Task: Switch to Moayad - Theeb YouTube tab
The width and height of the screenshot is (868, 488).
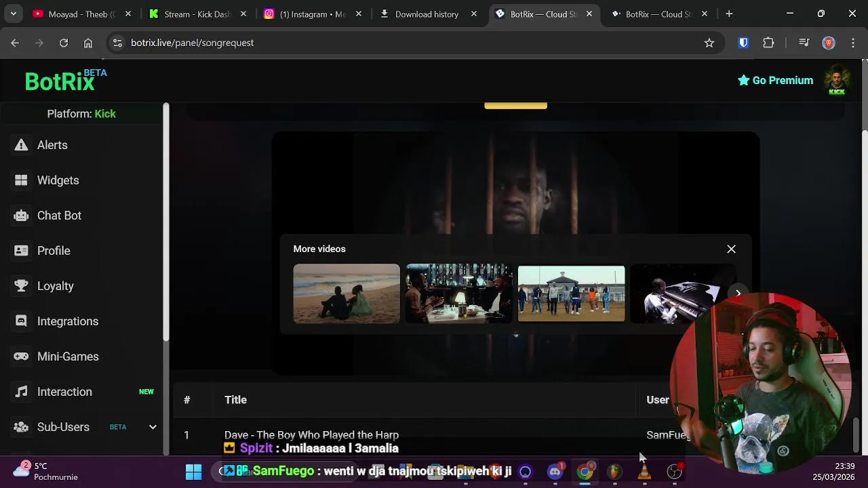Action: point(81,14)
